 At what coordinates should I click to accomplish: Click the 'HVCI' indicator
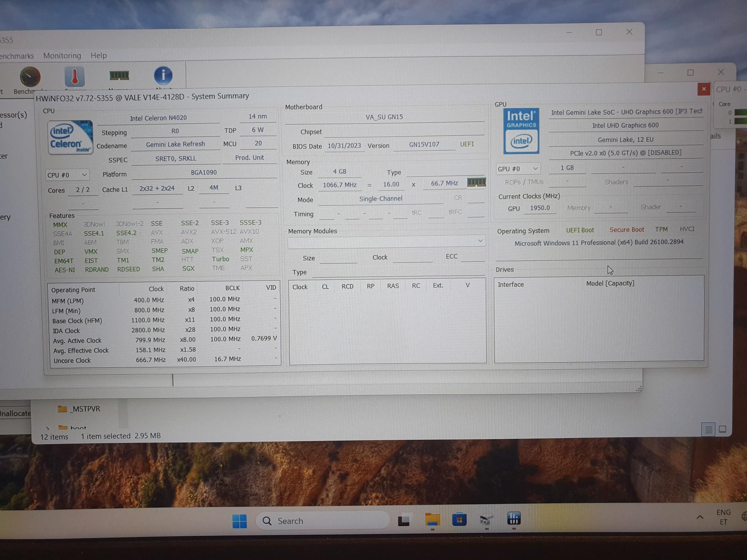[687, 229]
